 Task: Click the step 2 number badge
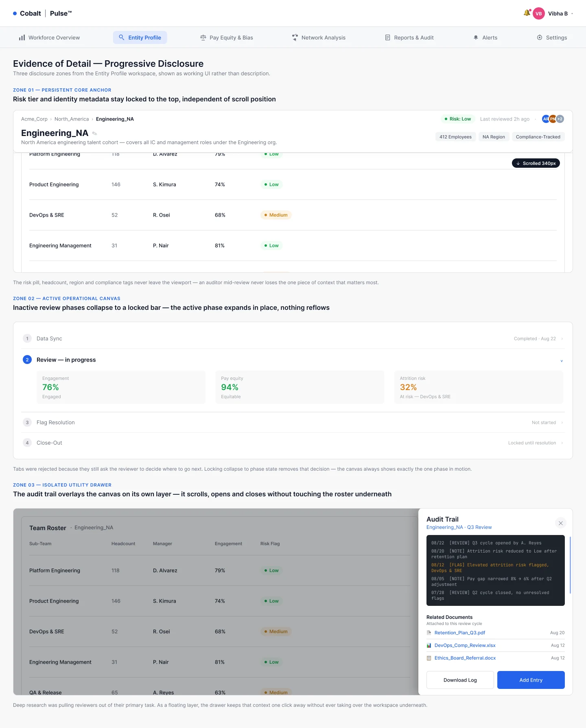pyautogui.click(x=27, y=360)
